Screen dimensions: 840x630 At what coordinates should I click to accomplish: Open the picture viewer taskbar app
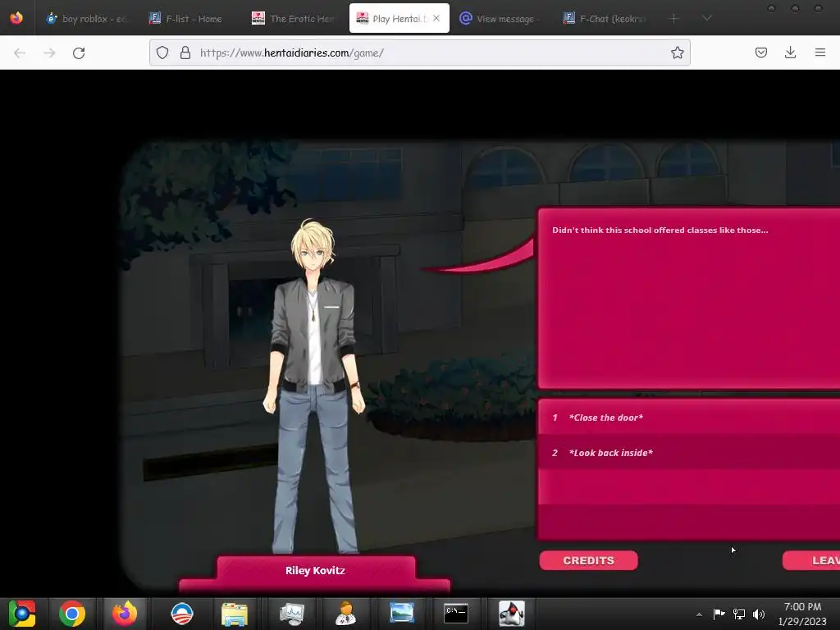(401, 614)
